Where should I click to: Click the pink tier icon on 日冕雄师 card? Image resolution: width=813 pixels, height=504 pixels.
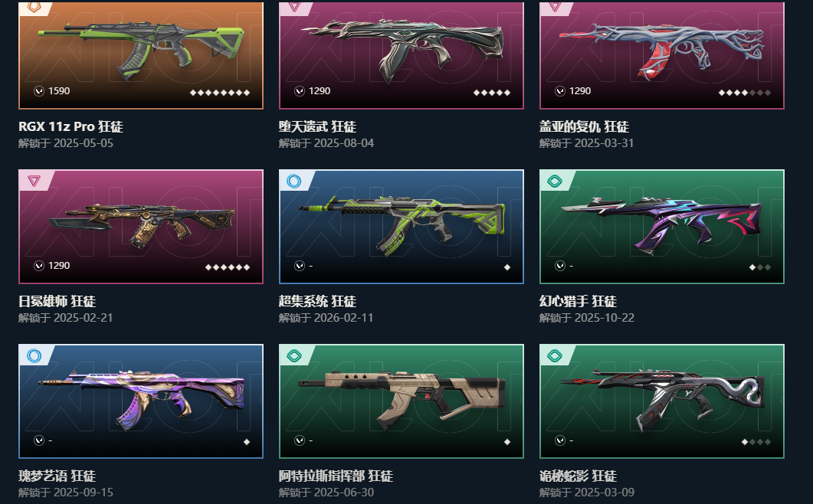coord(34,181)
